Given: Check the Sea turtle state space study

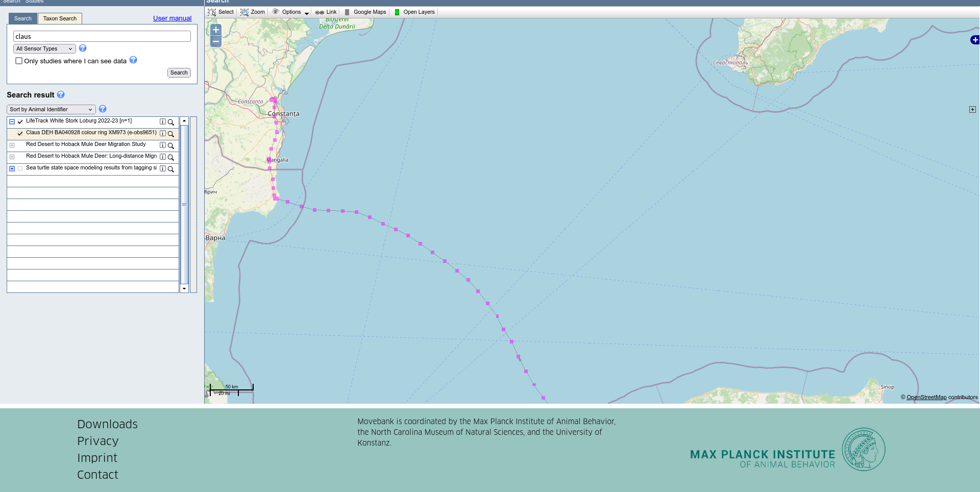Looking at the screenshot, I should pos(20,169).
